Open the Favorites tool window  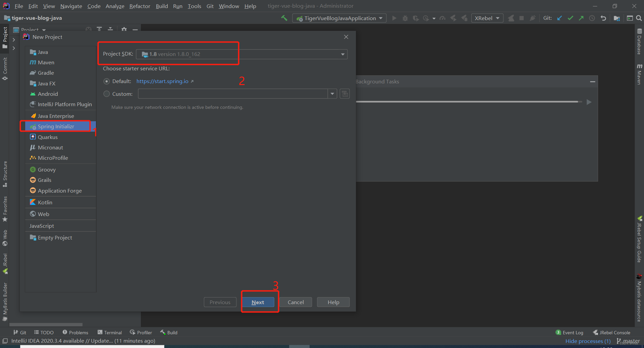click(5, 209)
